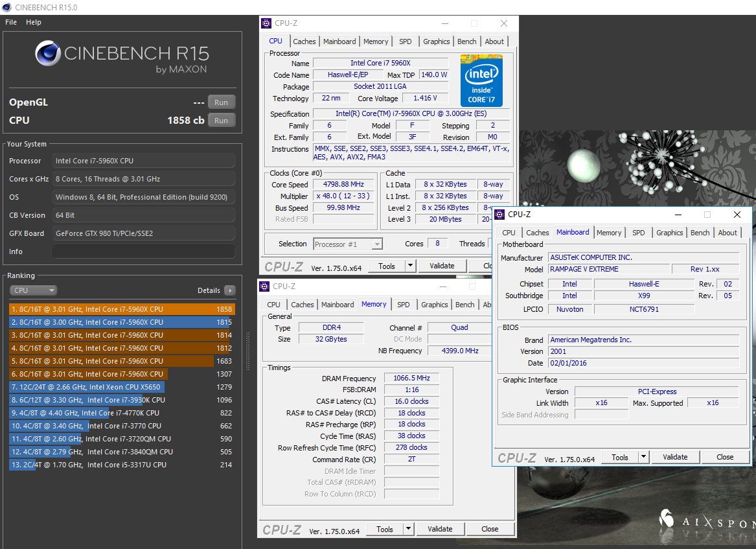Select ranking entry 13 Intel Core i5-3317U
756x549 pixels.
(122, 465)
